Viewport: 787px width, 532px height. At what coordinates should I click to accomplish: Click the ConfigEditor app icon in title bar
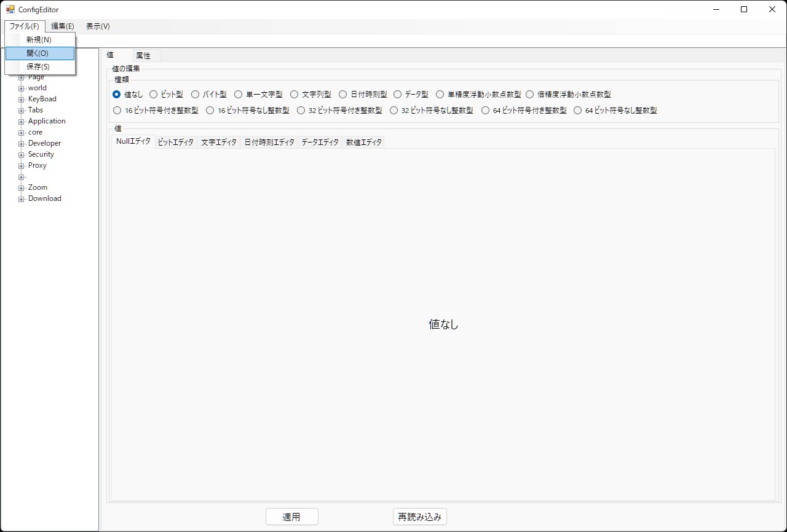coord(10,10)
